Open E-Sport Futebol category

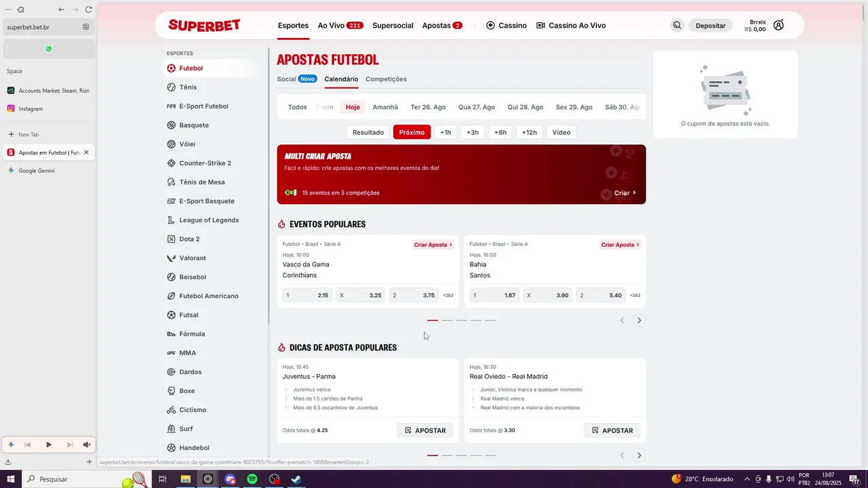coord(197,106)
